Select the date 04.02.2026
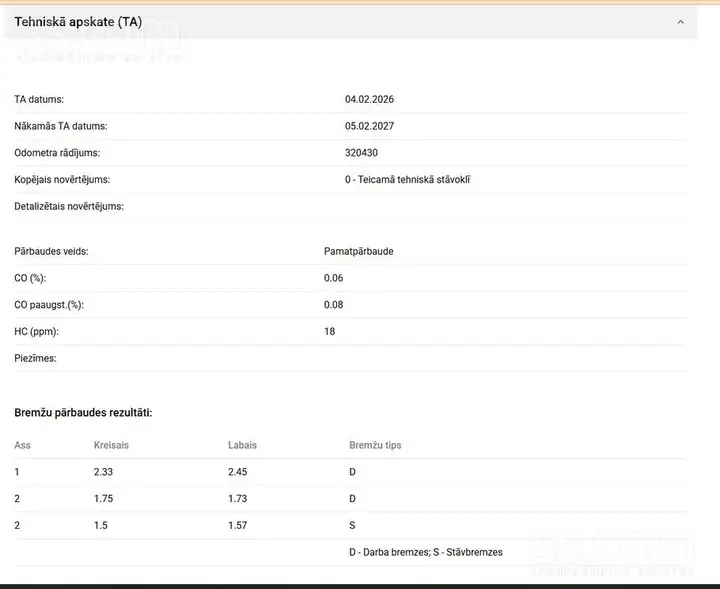This screenshot has height=589, width=720. 369,99
